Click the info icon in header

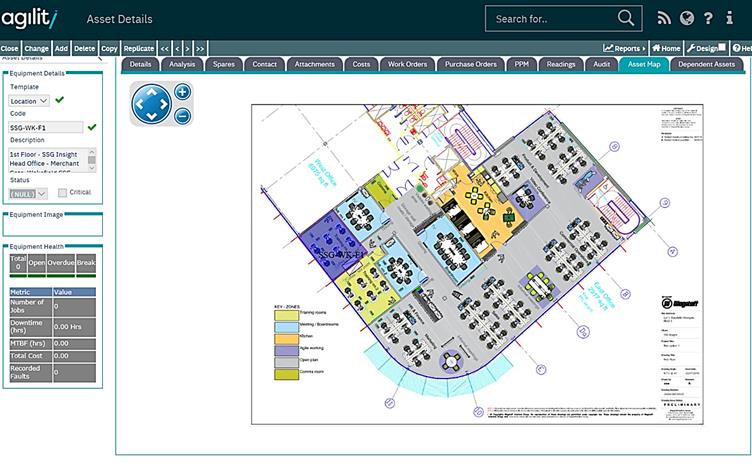pyautogui.click(x=733, y=18)
